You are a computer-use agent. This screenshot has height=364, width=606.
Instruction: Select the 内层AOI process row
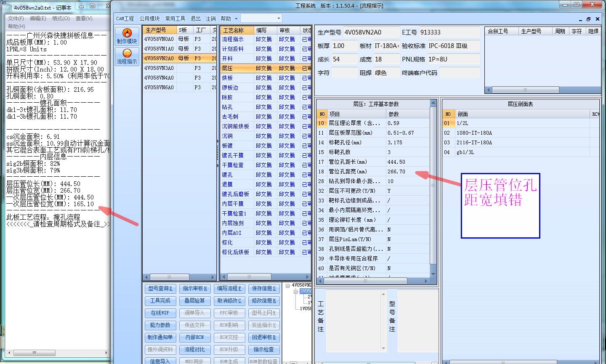tap(266, 233)
